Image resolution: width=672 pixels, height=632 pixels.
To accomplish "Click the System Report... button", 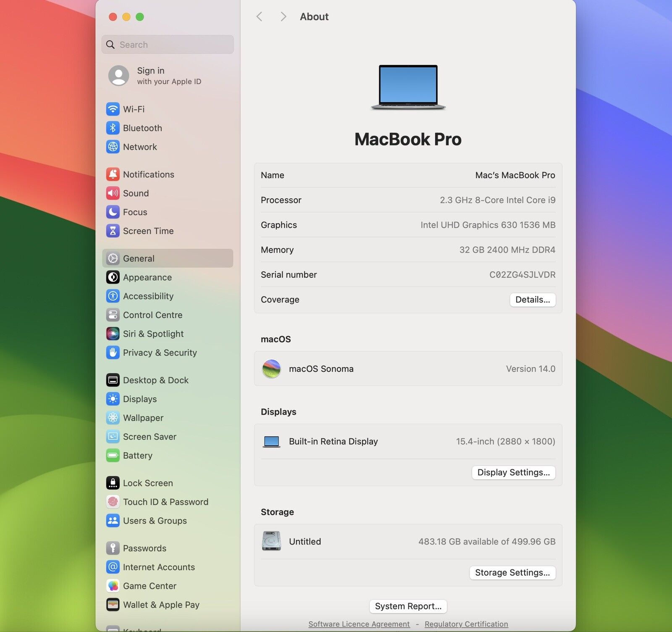I will (408, 606).
